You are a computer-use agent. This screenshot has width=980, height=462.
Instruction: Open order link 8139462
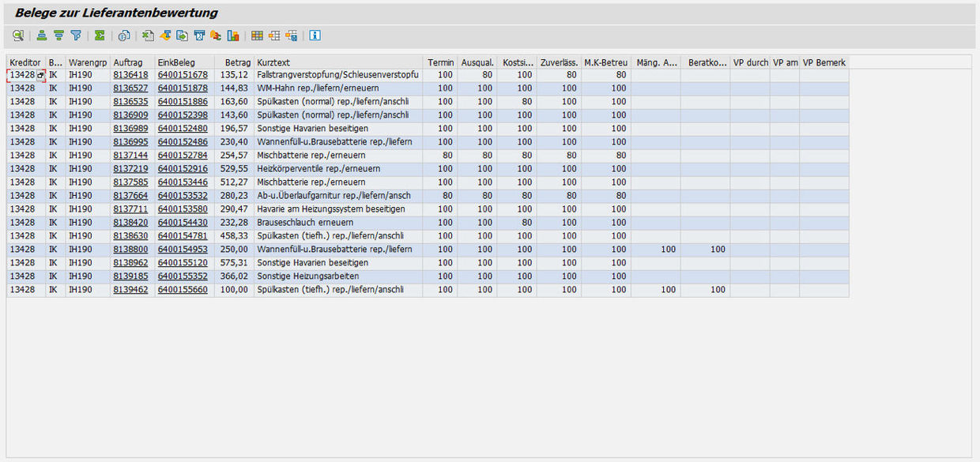[x=130, y=290]
